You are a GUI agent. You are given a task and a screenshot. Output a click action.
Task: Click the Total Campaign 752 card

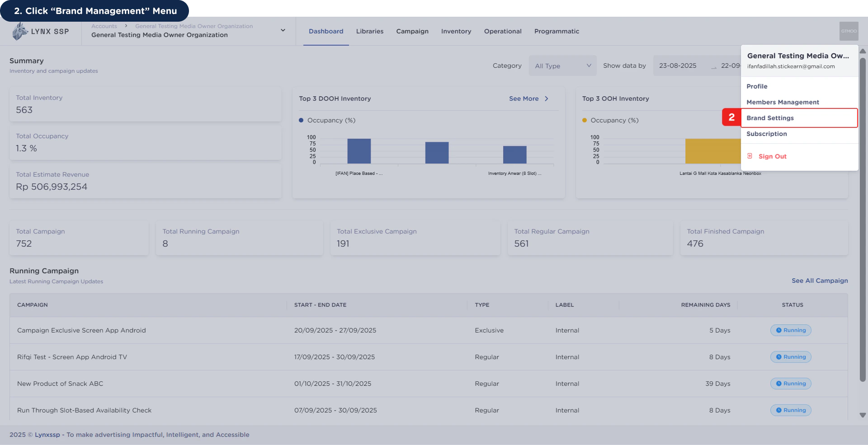79,238
